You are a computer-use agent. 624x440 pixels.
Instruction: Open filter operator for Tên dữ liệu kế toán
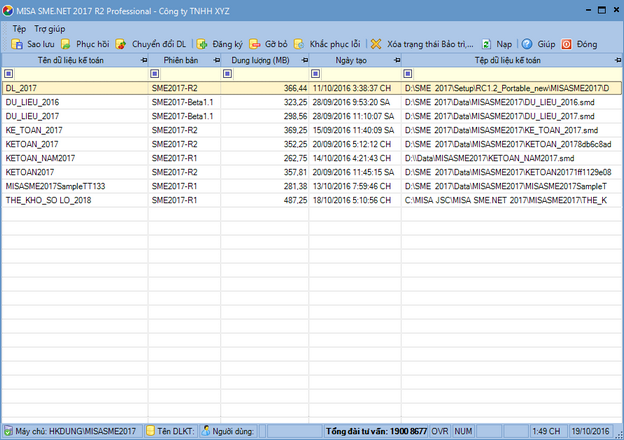8,74
